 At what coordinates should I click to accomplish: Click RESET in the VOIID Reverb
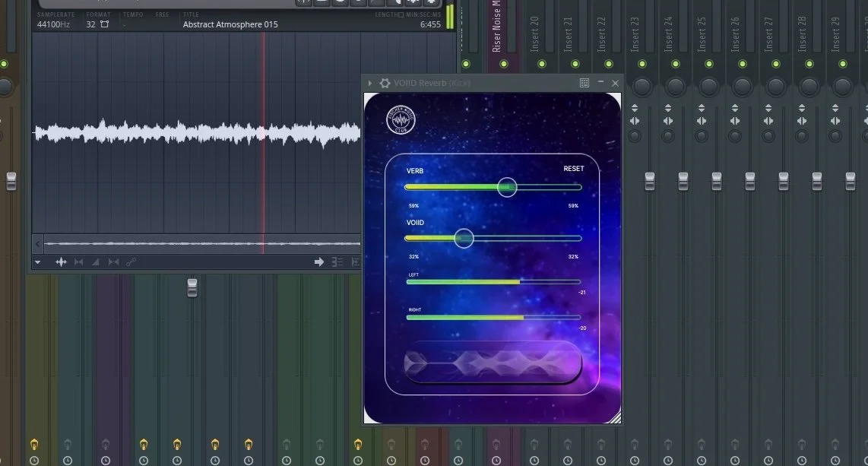pyautogui.click(x=574, y=169)
